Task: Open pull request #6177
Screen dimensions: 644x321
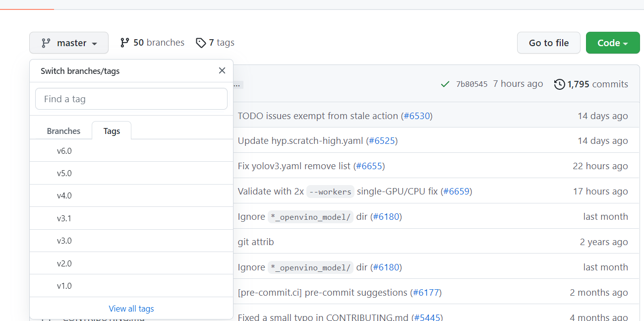Action: coord(425,293)
